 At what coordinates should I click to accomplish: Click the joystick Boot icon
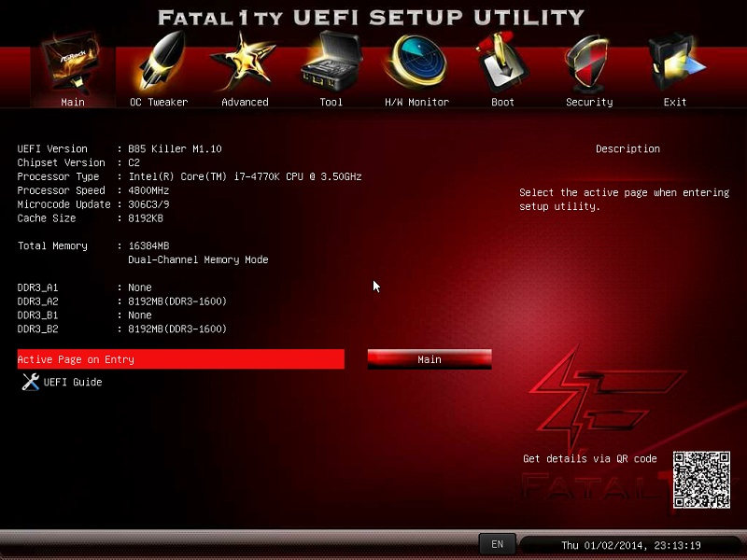coord(502,62)
